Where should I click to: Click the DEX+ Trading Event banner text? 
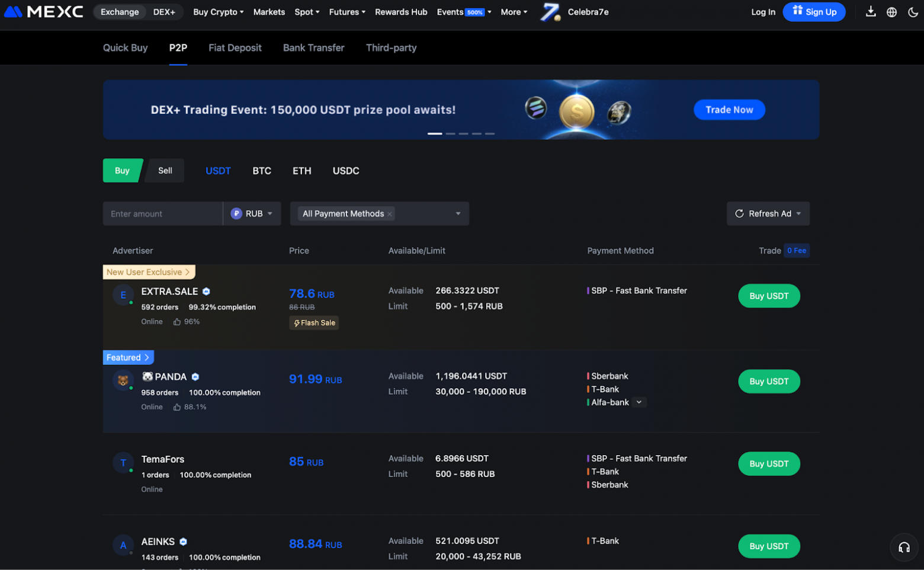[303, 110]
